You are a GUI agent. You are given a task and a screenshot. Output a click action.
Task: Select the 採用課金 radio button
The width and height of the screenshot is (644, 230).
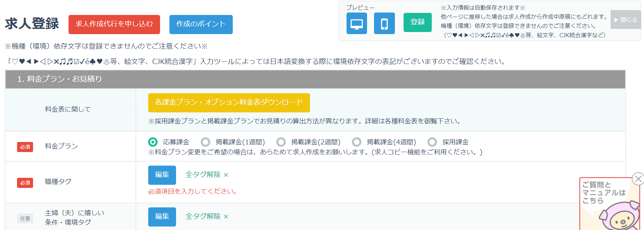(432, 142)
